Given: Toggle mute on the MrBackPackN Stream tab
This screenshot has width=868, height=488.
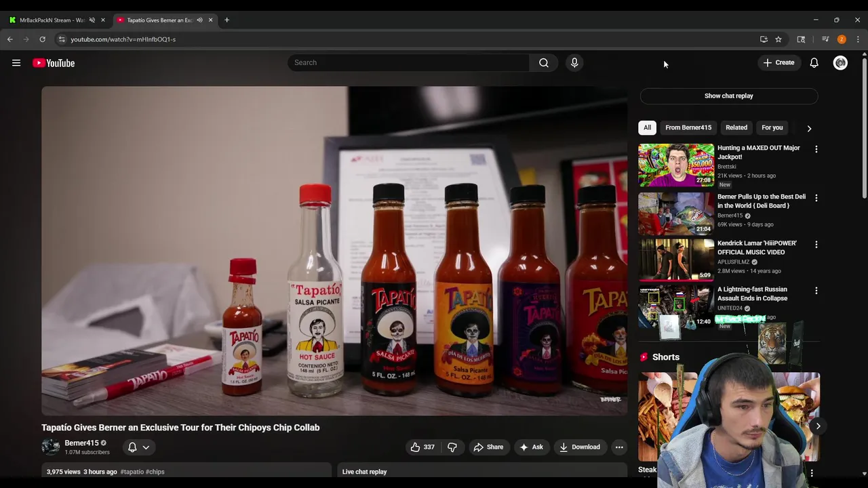Looking at the screenshot, I should (92, 20).
